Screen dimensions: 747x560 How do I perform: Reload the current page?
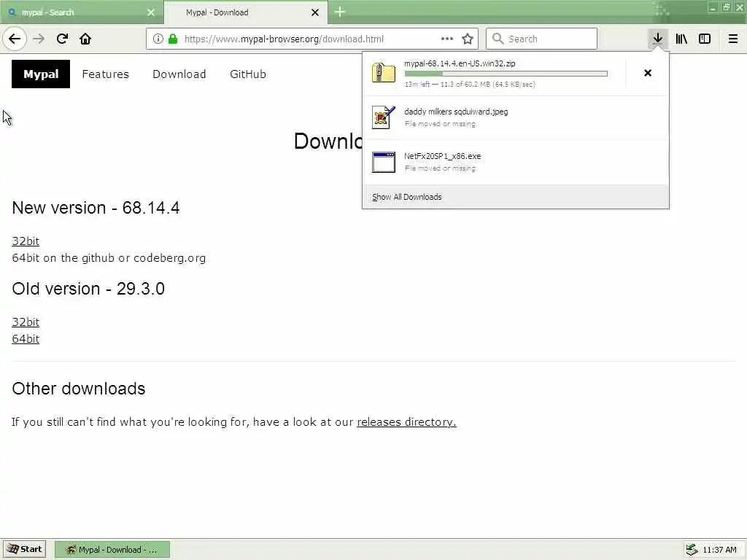coord(62,39)
